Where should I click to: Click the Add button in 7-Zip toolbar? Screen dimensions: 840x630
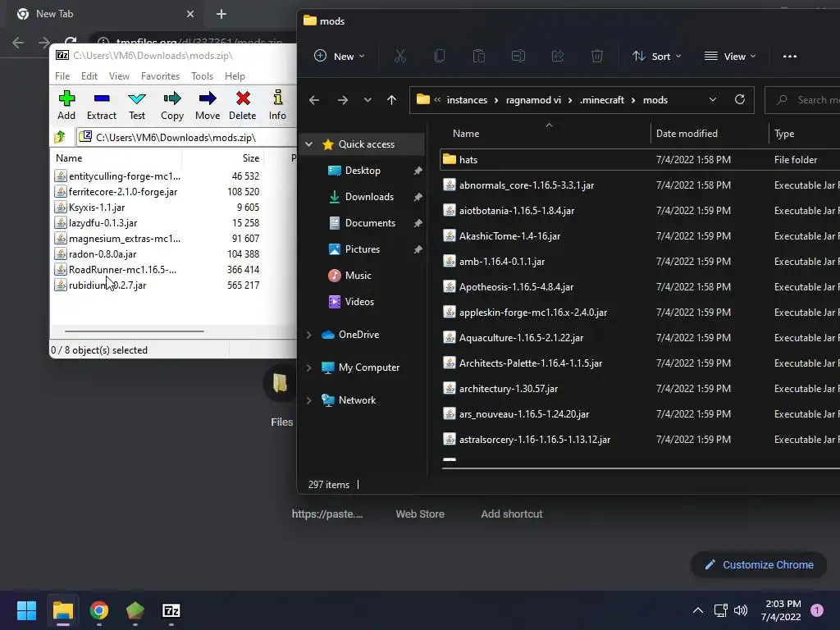point(66,105)
